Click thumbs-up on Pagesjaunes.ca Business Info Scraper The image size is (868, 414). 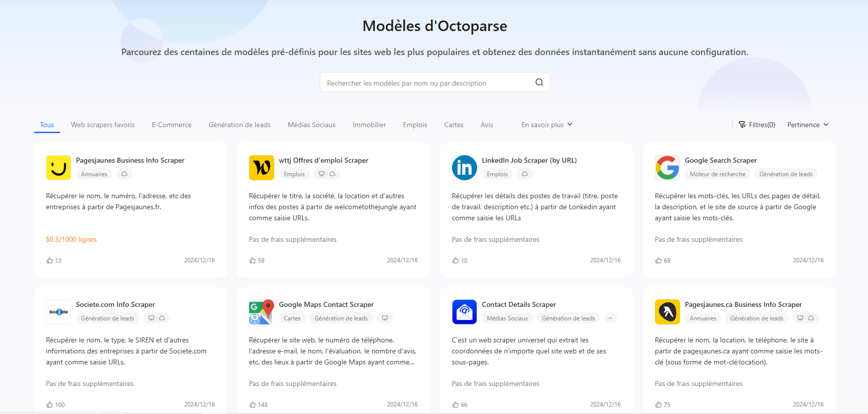point(659,404)
